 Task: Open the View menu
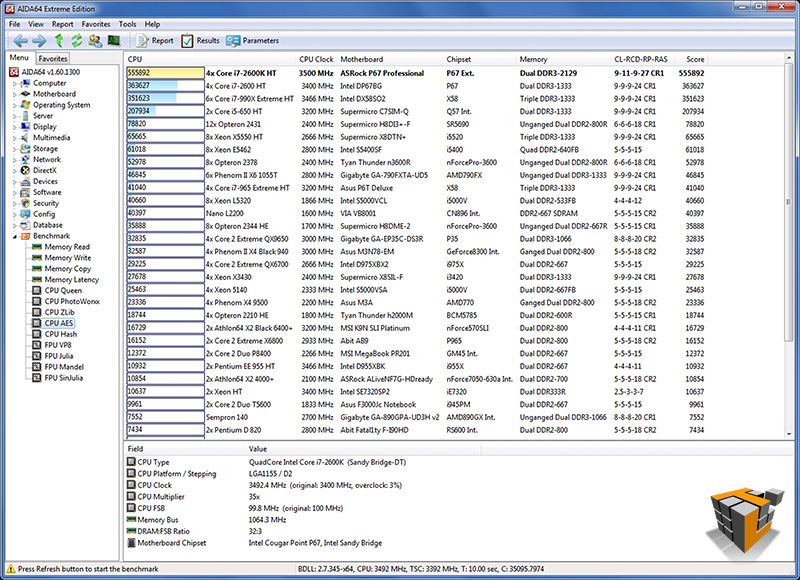36,24
